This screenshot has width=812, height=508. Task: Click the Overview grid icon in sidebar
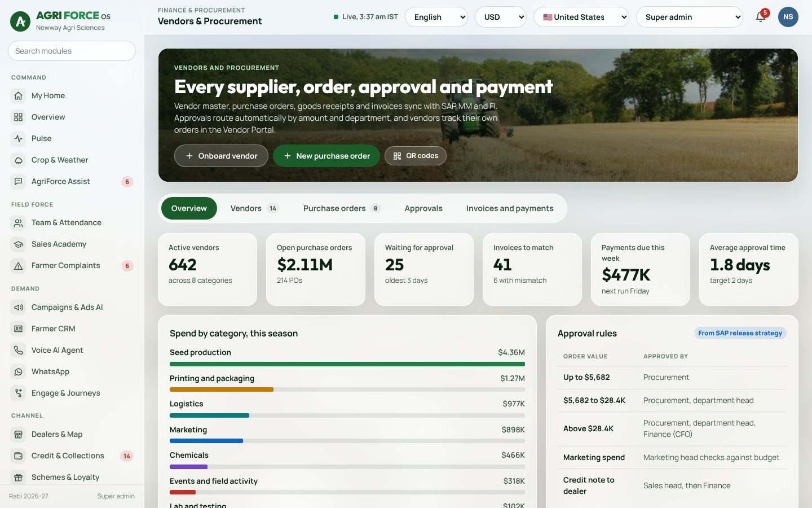pos(19,117)
